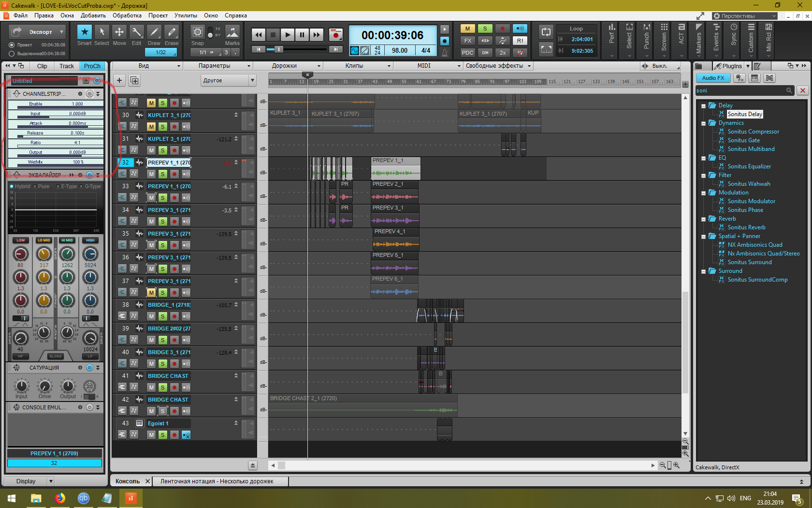
Task: Pick the Edit tool
Action: 137,32
